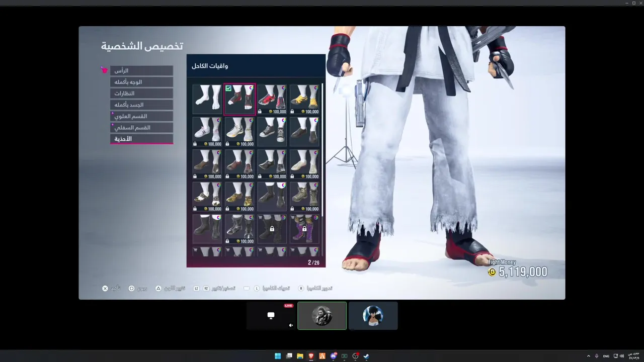Click the item grid vertical scrollbar
This screenshot has width=644, height=362.
tap(322, 151)
